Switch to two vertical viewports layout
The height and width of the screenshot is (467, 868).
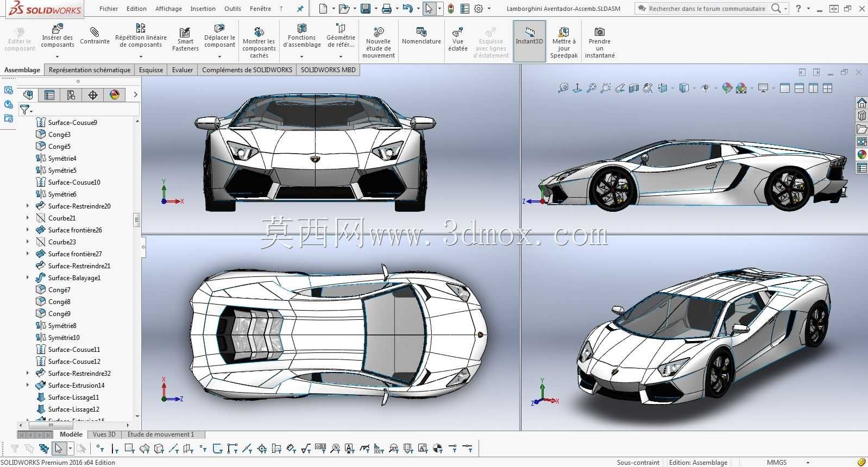pos(813,88)
